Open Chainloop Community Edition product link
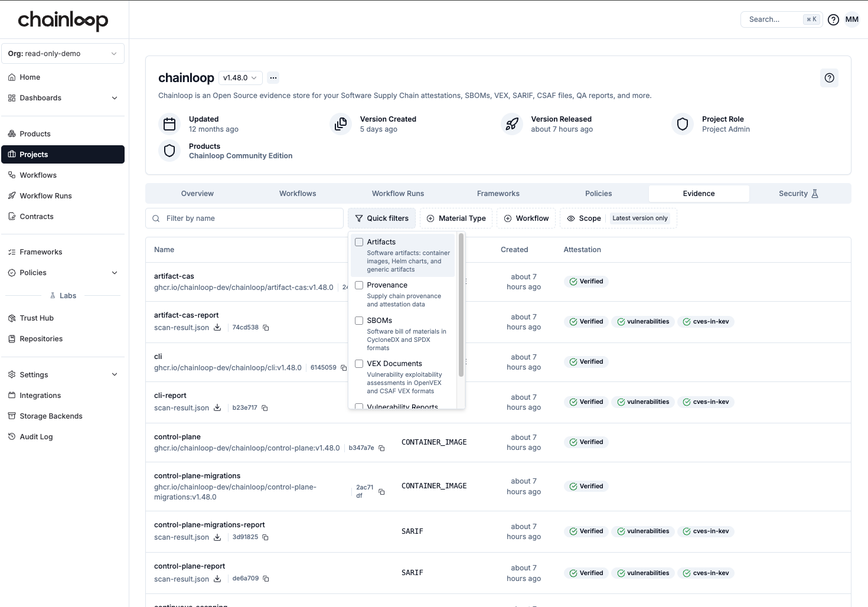 point(240,156)
